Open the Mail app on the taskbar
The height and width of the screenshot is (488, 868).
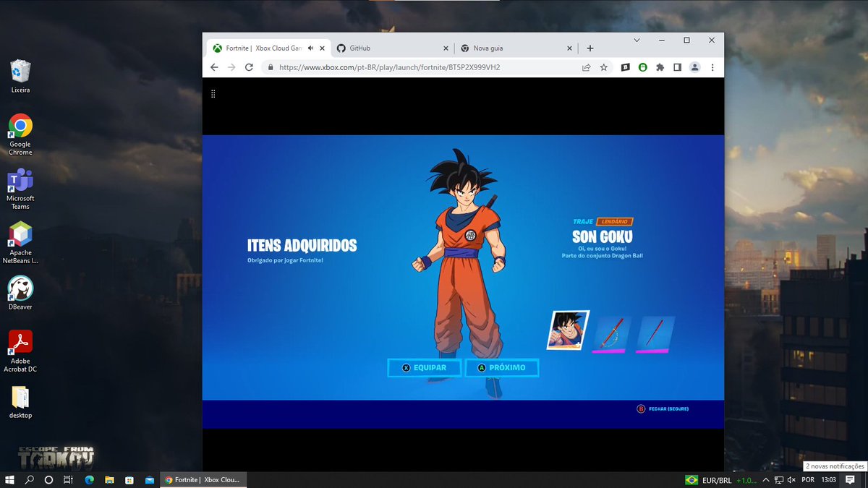pos(149,479)
